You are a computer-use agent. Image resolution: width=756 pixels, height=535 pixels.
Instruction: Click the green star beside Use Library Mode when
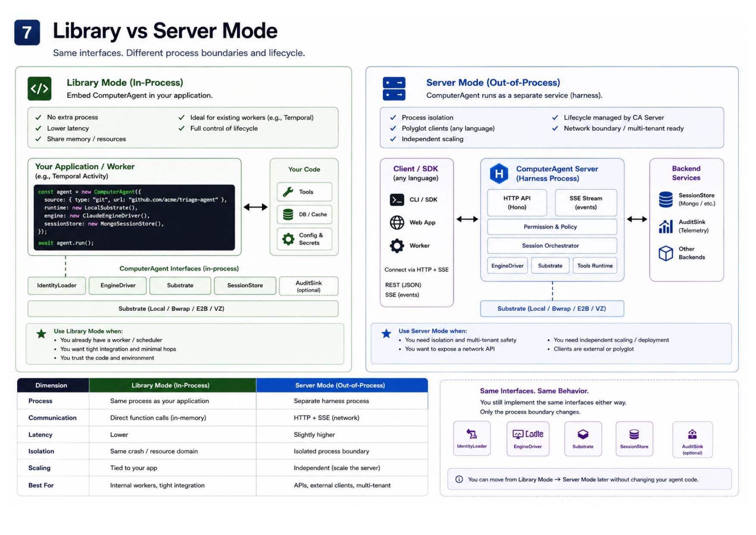[x=41, y=334]
